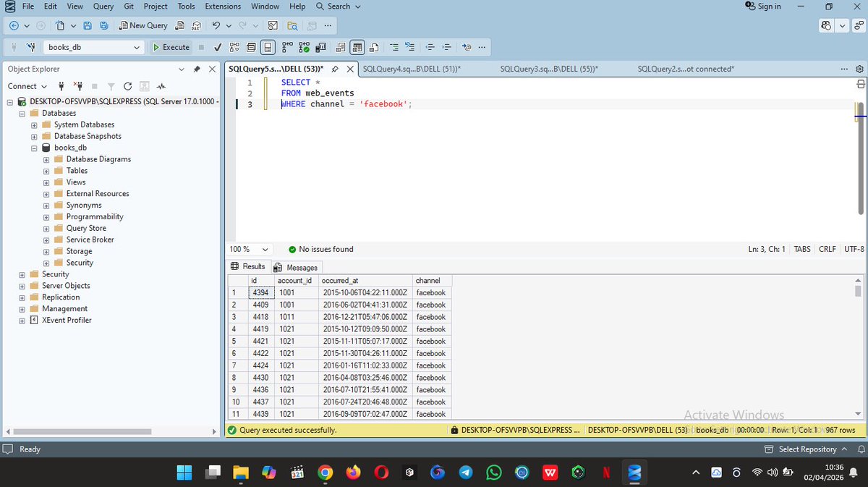The image size is (868, 487).
Task: Click the Undo arrow icon
Action: (216, 25)
